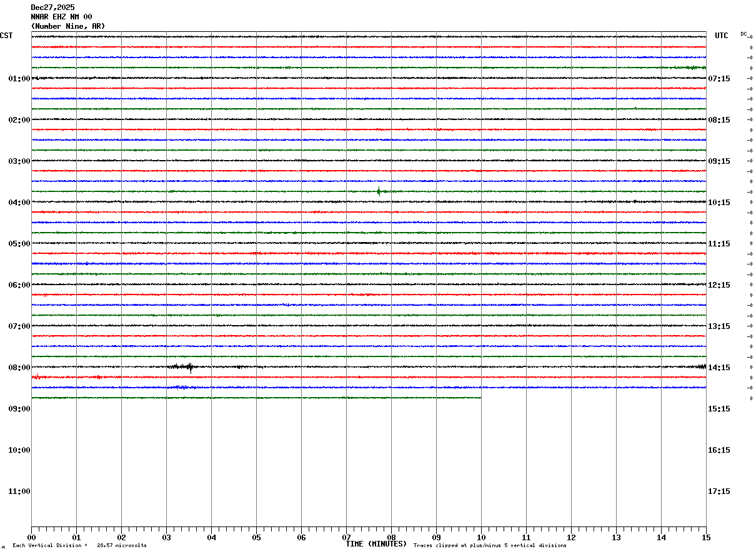
Task: Select the 06:00 CST row label
Action: coord(19,285)
